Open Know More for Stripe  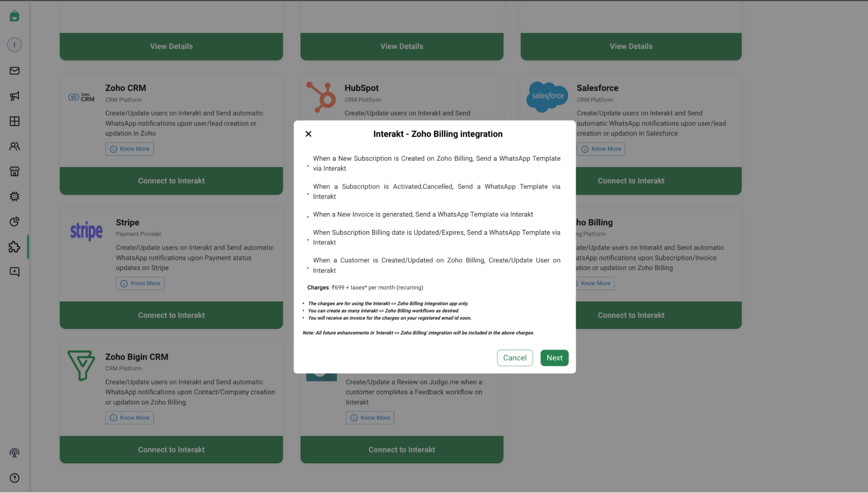140,283
